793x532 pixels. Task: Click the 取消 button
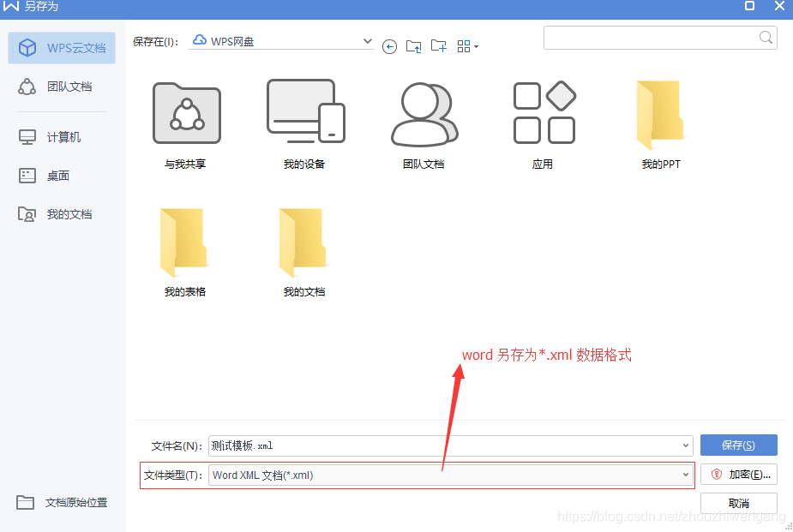click(738, 503)
